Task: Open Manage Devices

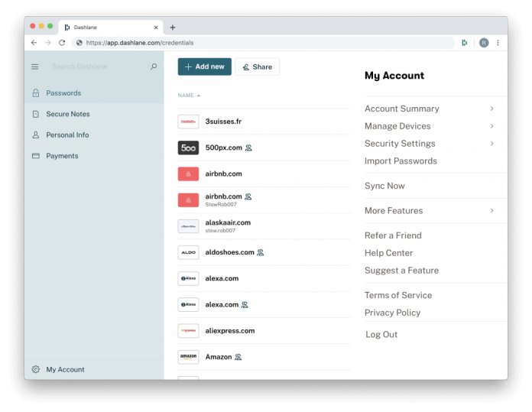Action: pyautogui.click(x=397, y=126)
